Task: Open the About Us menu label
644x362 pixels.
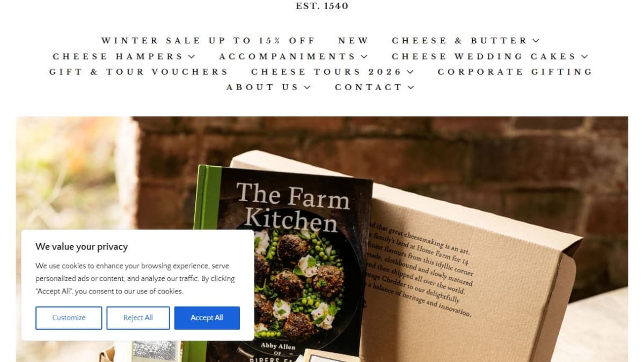Action: [262, 87]
